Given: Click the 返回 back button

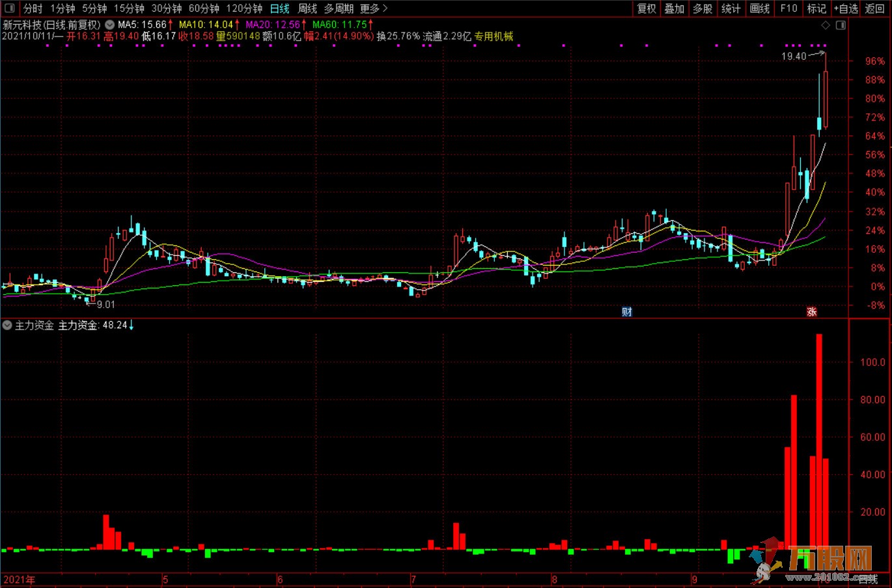Looking at the screenshot, I should [x=875, y=8].
